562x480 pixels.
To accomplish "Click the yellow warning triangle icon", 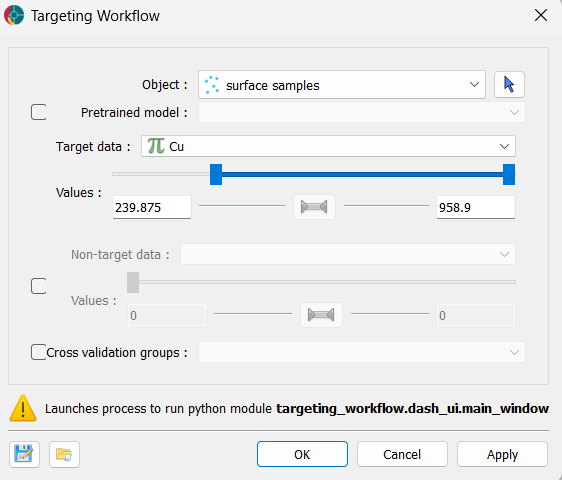I will tap(23, 408).
